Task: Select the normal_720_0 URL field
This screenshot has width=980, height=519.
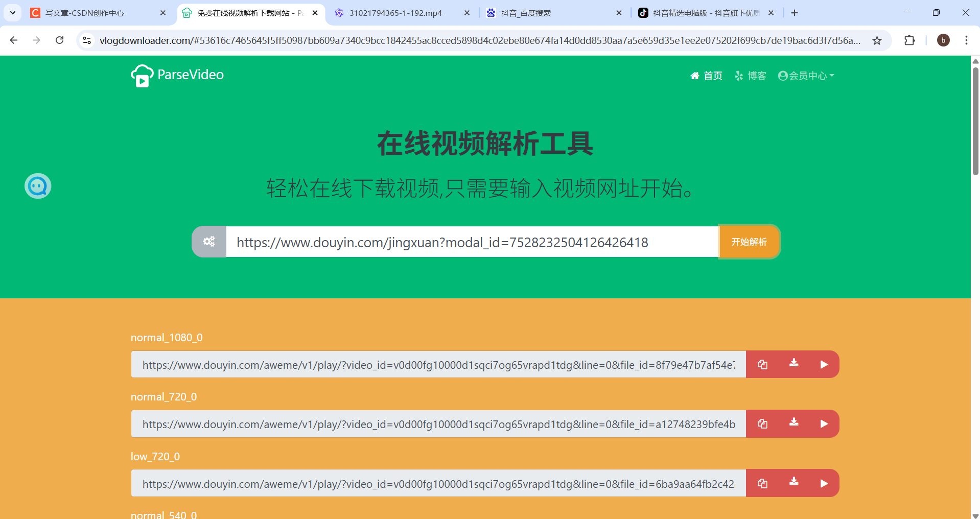Action: pos(438,423)
